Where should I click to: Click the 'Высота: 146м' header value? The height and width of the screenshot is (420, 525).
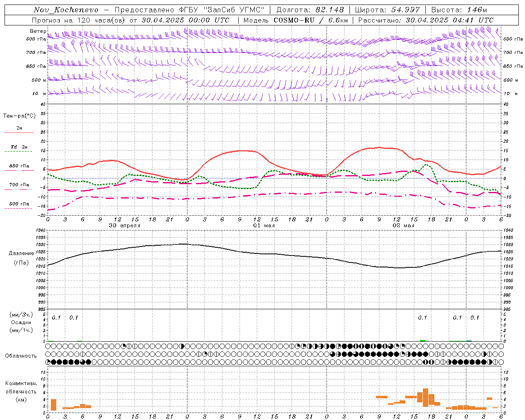click(459, 10)
